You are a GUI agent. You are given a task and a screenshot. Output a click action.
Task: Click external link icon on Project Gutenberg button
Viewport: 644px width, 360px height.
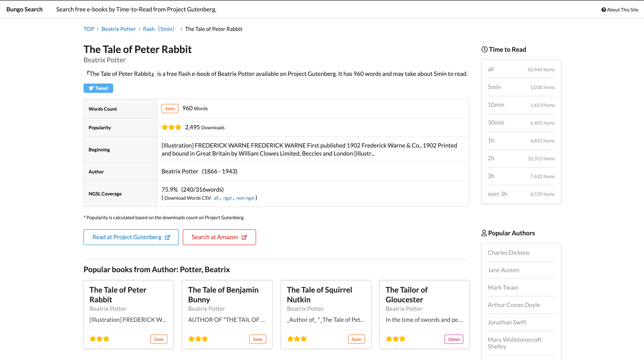click(x=167, y=237)
